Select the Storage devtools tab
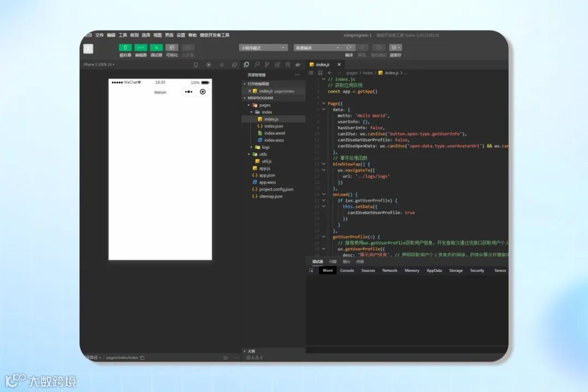Viewport: 588px width, 392px height. pos(456,270)
